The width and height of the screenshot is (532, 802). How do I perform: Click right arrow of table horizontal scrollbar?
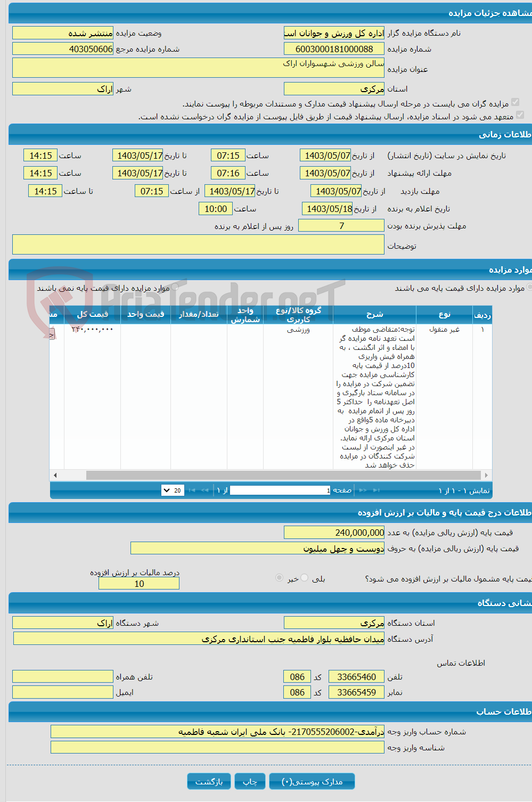(x=486, y=475)
